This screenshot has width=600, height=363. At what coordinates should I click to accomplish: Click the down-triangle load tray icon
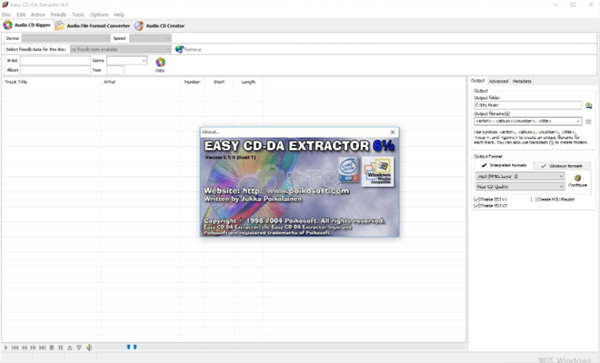[x=79, y=347]
